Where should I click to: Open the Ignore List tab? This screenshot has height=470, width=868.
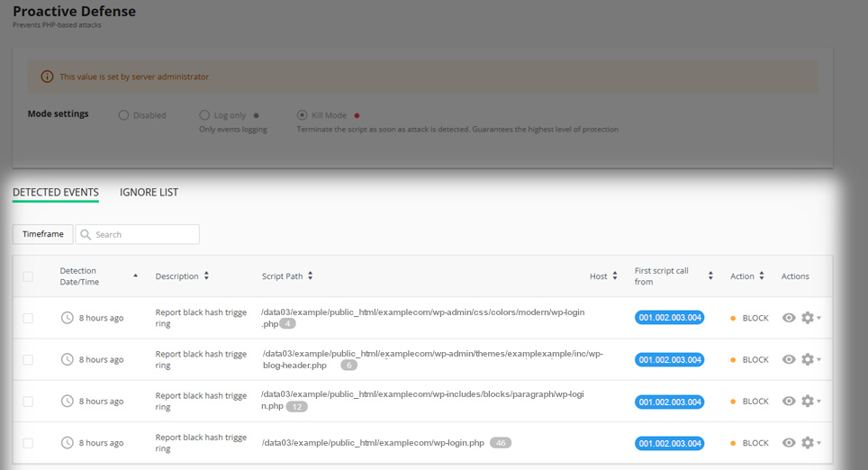[149, 192]
